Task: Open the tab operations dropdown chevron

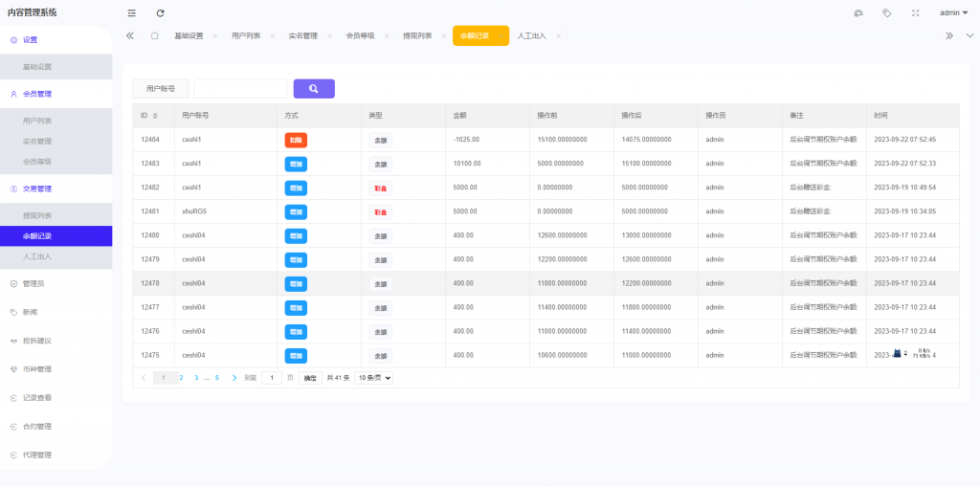Action: tap(969, 35)
